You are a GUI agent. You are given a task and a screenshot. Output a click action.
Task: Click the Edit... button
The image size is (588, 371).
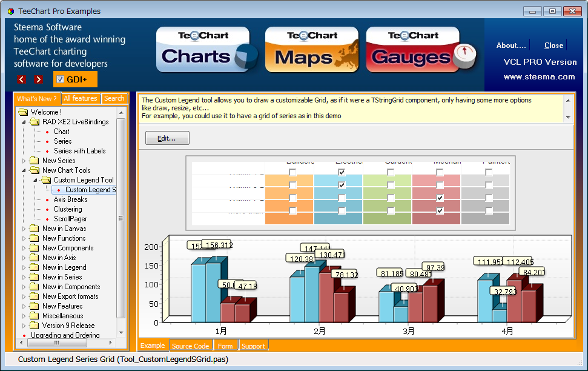[x=167, y=138]
